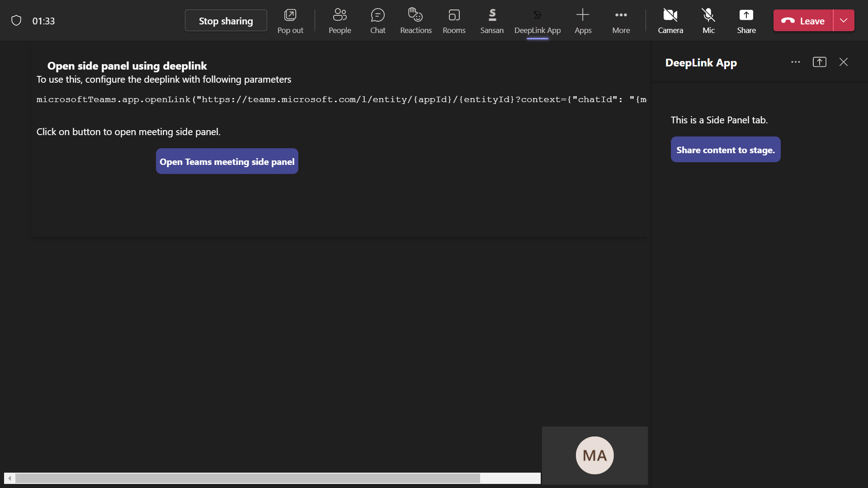Click Open Teams meeting side panel
Screen dimensions: 868x488
coord(227,161)
